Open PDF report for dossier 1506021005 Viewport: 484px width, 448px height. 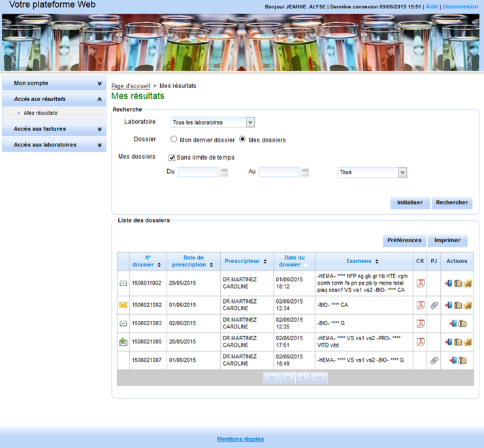pyautogui.click(x=421, y=342)
